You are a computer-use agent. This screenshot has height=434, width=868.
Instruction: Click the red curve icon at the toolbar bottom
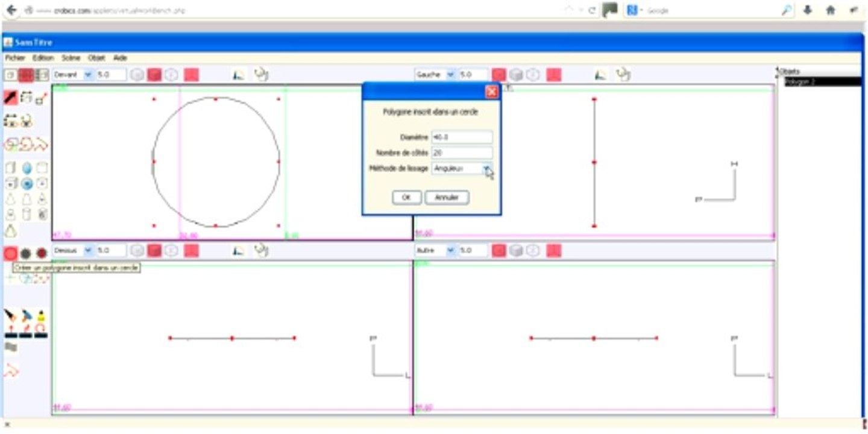[x=11, y=371]
